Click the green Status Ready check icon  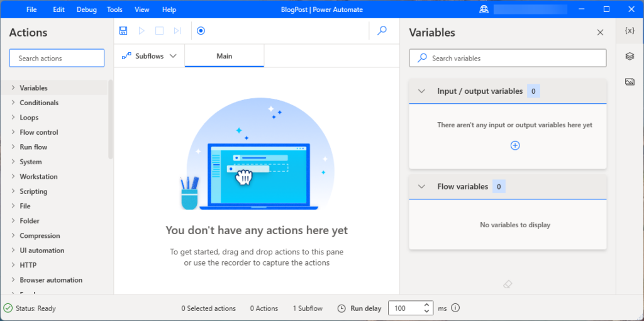point(8,308)
